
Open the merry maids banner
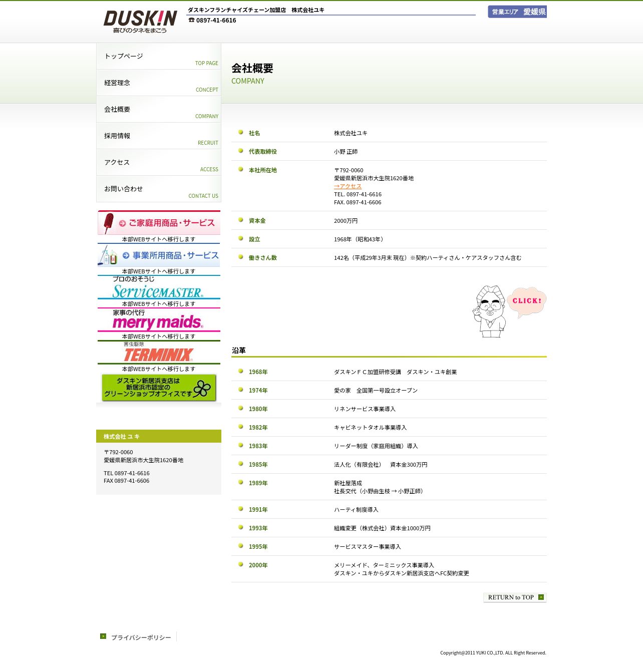(159, 320)
